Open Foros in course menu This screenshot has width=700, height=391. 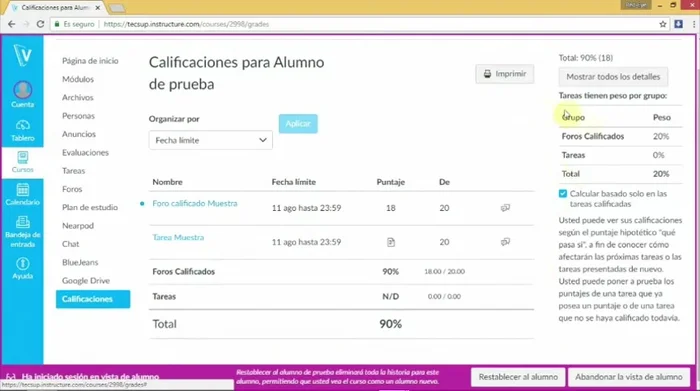72,189
